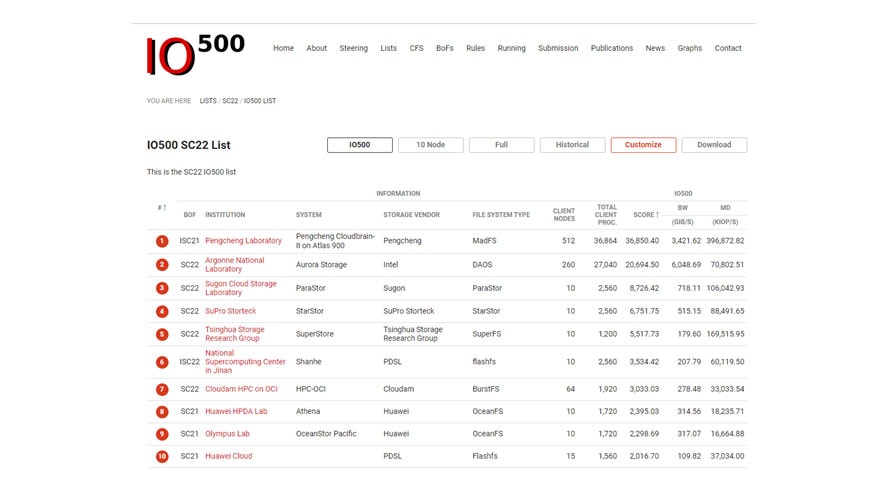The width and height of the screenshot is (888, 488).
Task: Click rank 4 red circle badge
Action: point(162,311)
